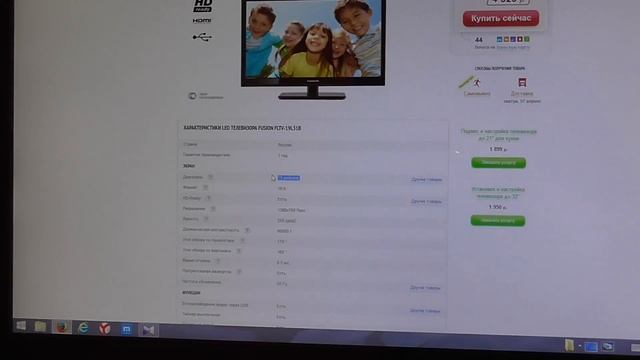The height and width of the screenshot is (360, 640).
Task: Open the up-to-32" TV installation service link
Action: click(498, 193)
